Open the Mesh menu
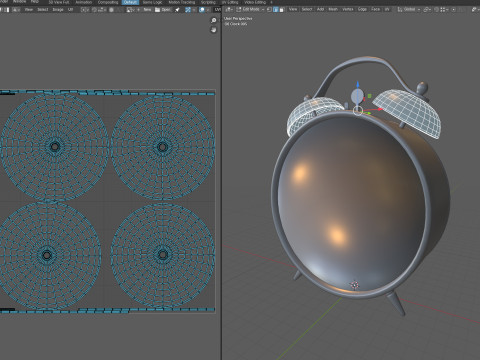 333,9
